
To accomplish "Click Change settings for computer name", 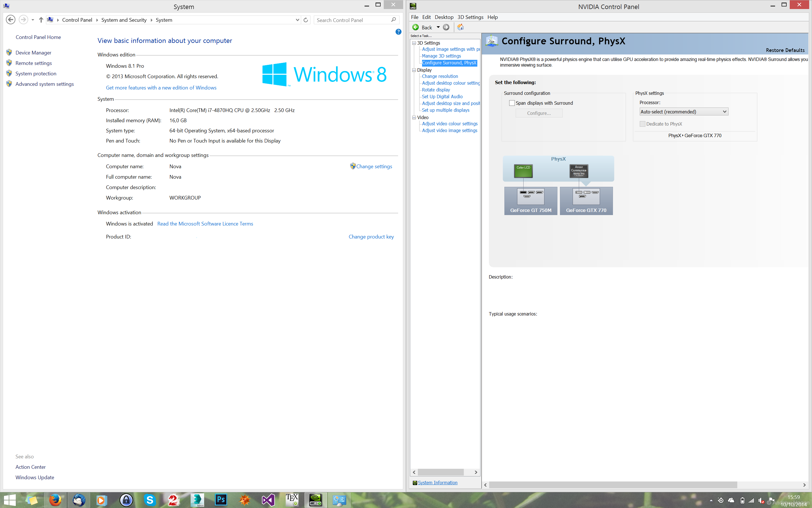I will tap(374, 166).
